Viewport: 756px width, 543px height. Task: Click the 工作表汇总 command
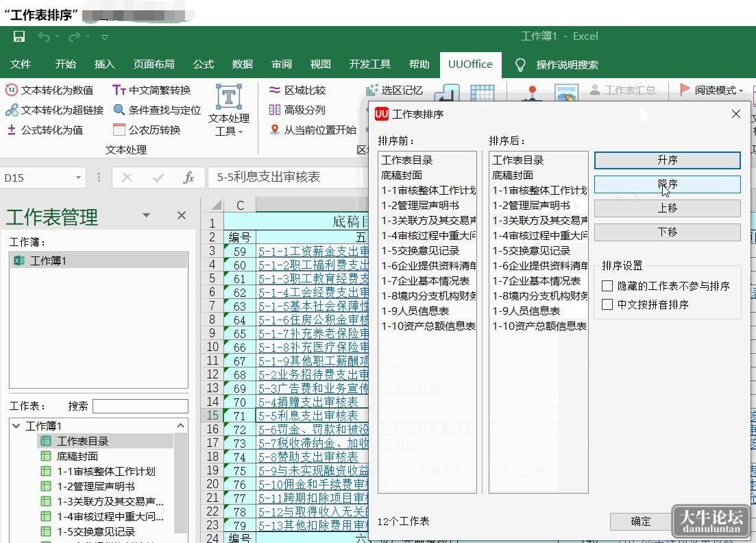coord(623,90)
